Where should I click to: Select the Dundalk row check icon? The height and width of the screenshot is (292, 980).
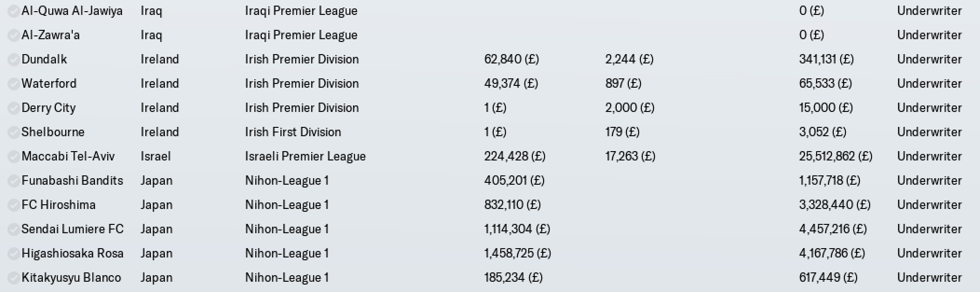point(14,59)
